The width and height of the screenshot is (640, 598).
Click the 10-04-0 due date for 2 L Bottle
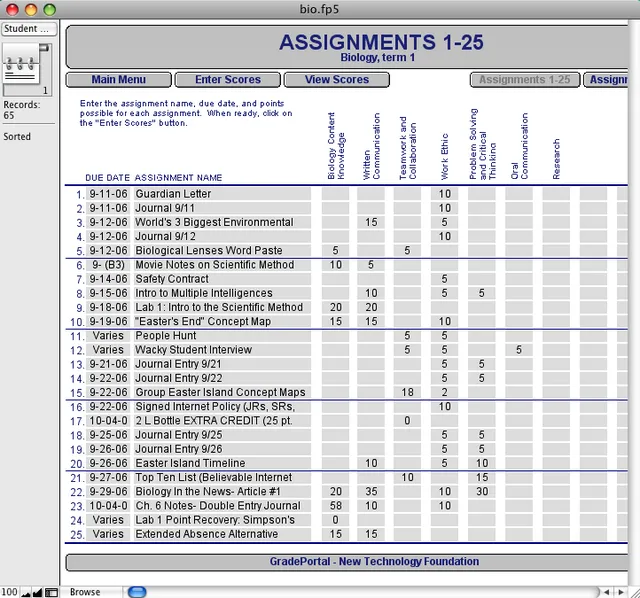coord(108,421)
